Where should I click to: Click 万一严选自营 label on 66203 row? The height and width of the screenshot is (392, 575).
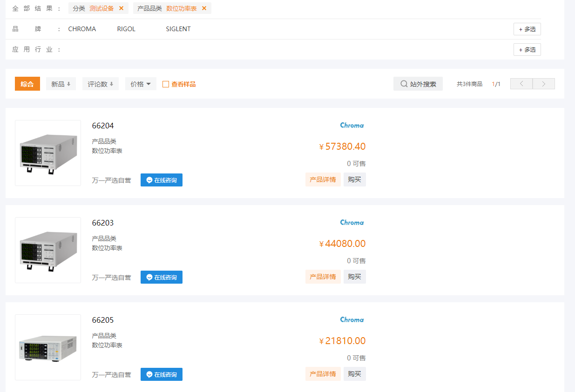coord(112,278)
